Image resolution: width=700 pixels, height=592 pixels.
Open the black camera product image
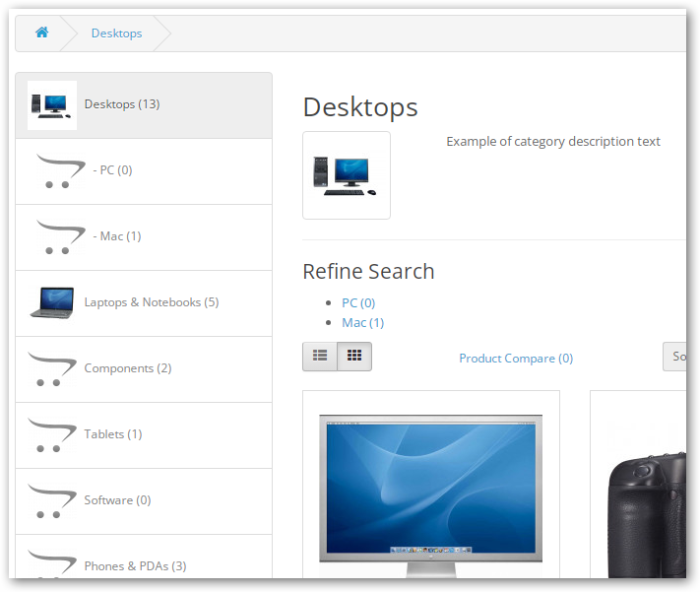pos(647,515)
